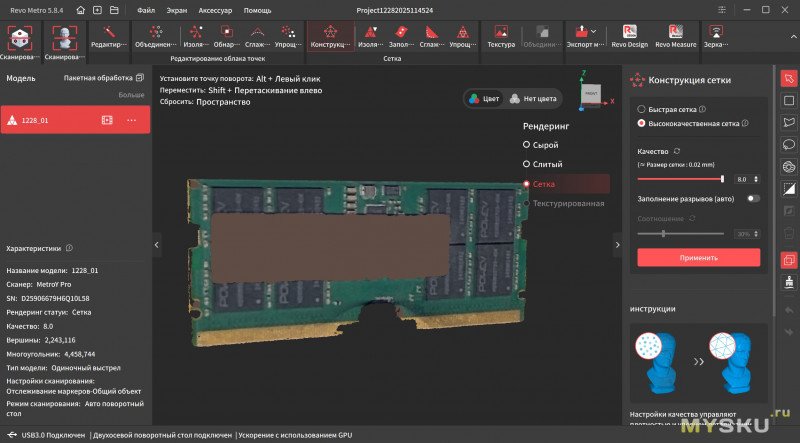
Task: Click the Качество slider handle
Action: click(x=722, y=179)
